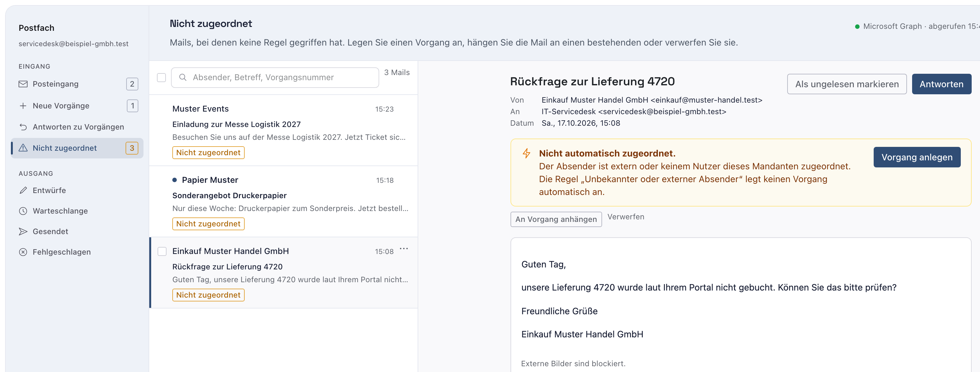Tick the checkbox for Einkauf Muster Handel GmbH mail
Viewport: 980px width, 372px height.
(162, 251)
